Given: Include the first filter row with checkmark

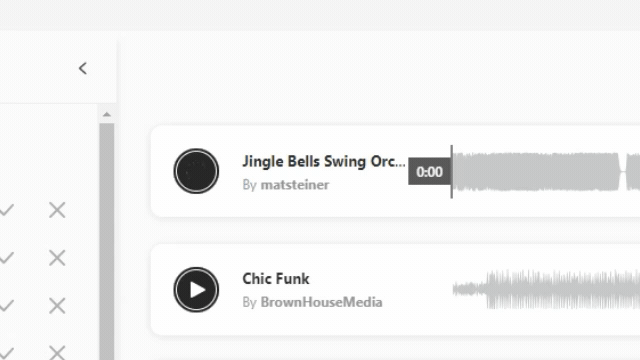Looking at the screenshot, I should (x=7, y=210).
